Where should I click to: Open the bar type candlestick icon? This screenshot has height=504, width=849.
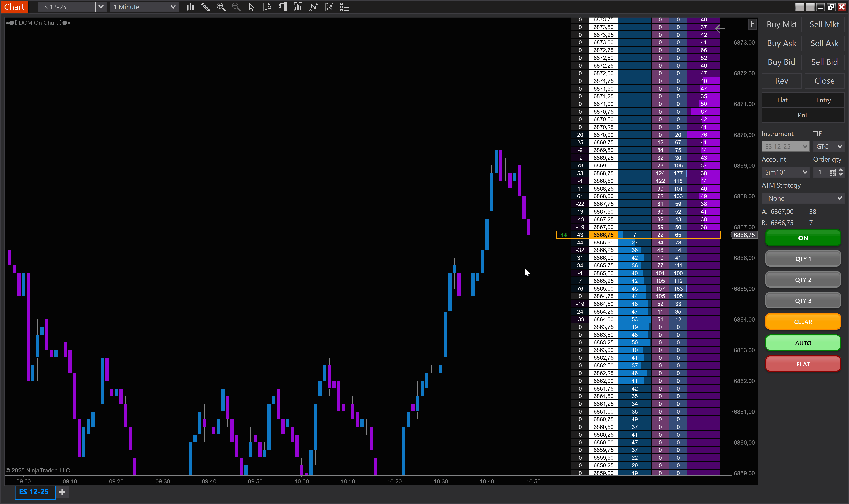click(x=190, y=7)
